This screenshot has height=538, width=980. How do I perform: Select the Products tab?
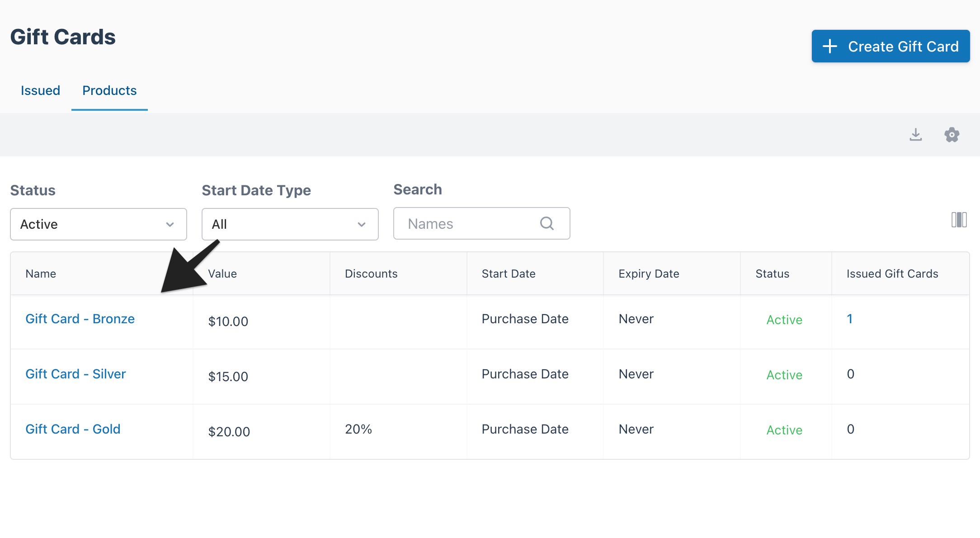pyautogui.click(x=109, y=90)
